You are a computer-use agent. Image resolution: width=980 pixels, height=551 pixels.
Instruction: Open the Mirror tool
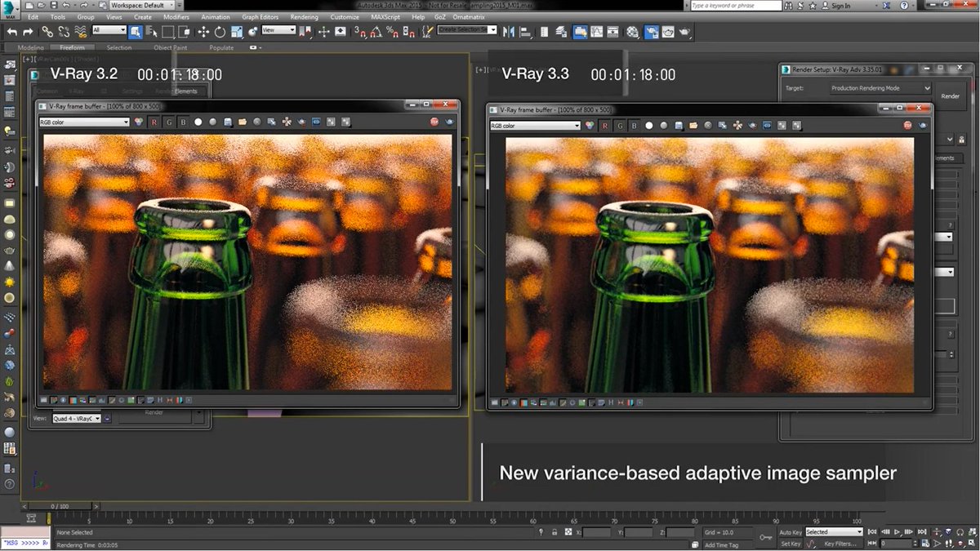click(x=508, y=32)
